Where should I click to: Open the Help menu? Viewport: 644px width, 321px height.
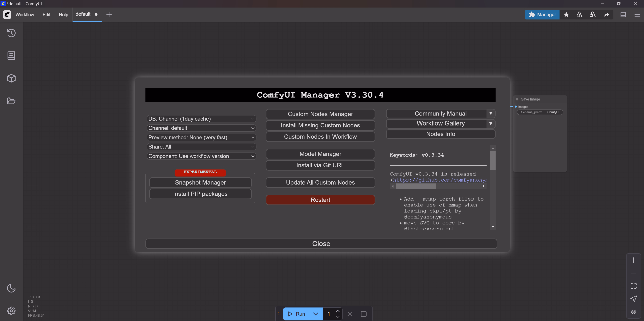click(63, 14)
